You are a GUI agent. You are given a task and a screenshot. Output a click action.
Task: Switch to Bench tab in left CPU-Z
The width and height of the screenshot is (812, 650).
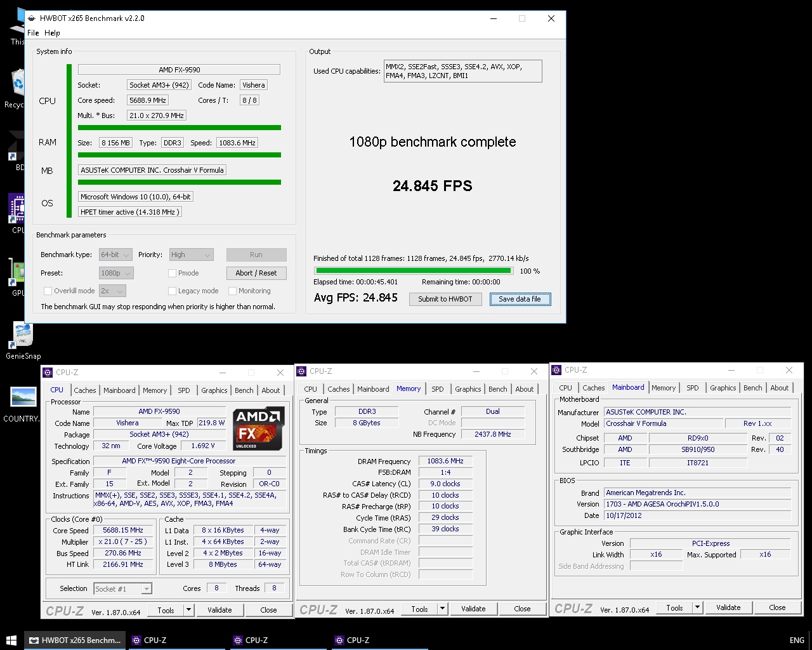(x=244, y=390)
